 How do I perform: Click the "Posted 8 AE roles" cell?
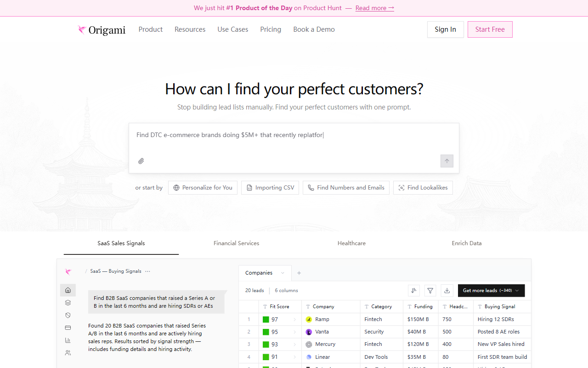click(x=502, y=332)
